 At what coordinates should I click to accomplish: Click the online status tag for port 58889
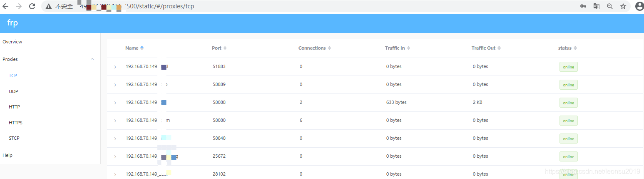pos(568,85)
